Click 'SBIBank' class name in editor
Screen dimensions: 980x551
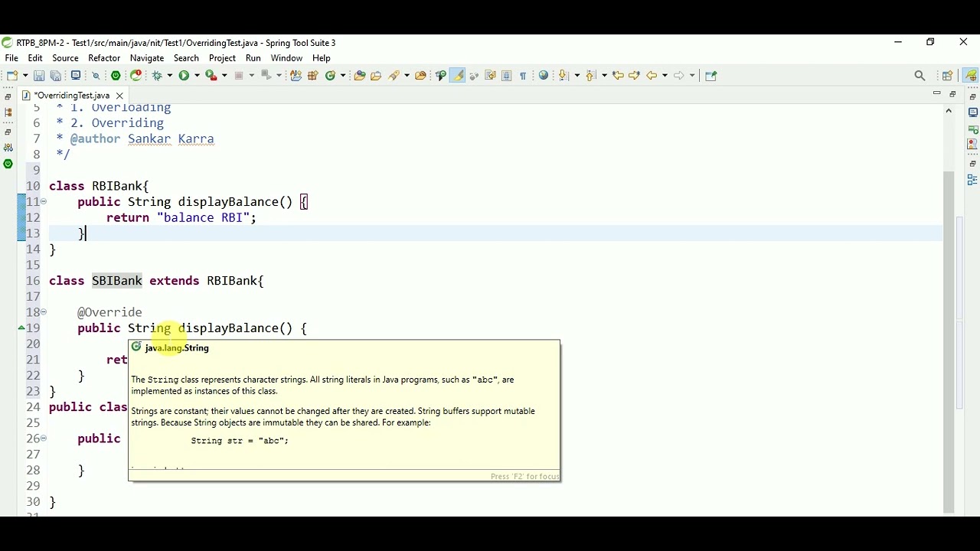(x=117, y=281)
